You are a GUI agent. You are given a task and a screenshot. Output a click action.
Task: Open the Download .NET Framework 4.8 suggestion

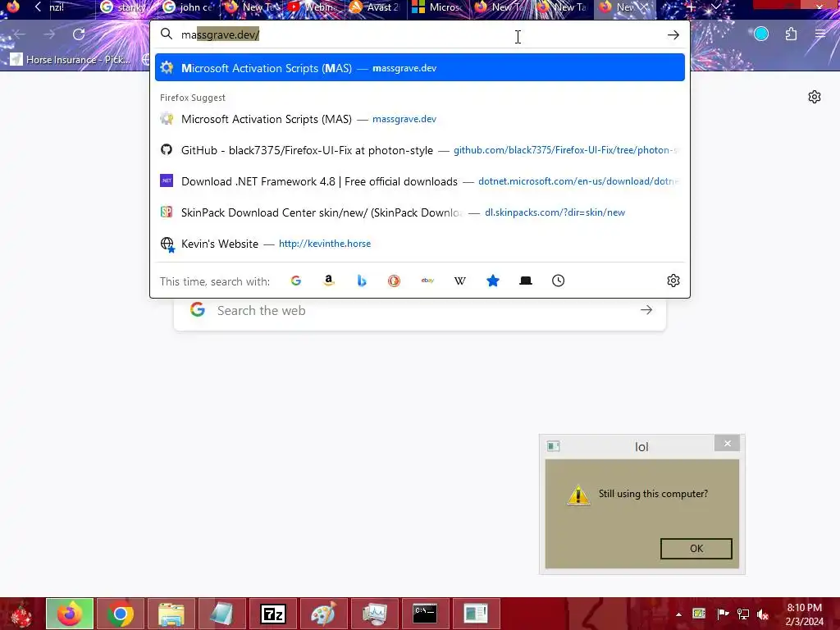pyautogui.click(x=419, y=181)
